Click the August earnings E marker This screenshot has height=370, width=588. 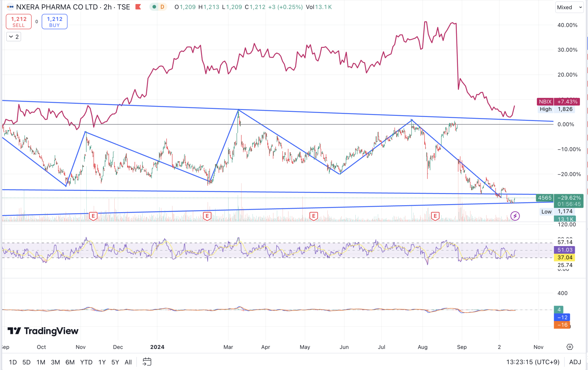tap(435, 216)
